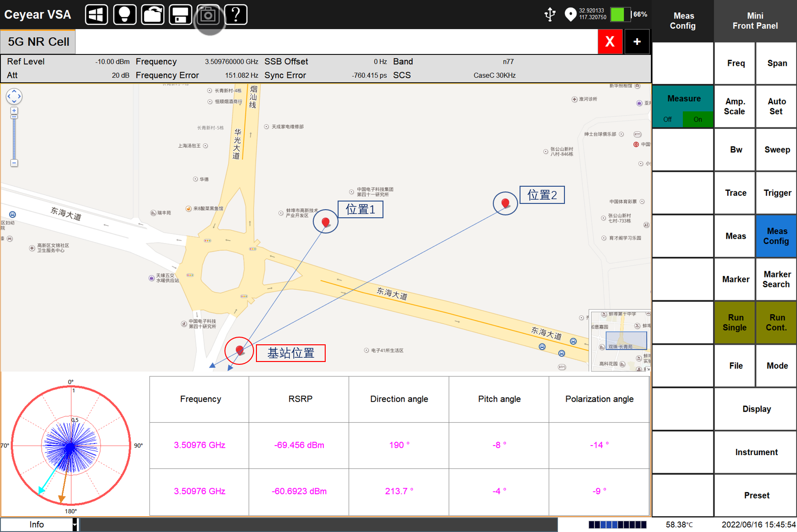This screenshot has width=797, height=532.
Task: Save using the floppy disk icon
Action: pyautogui.click(x=181, y=15)
